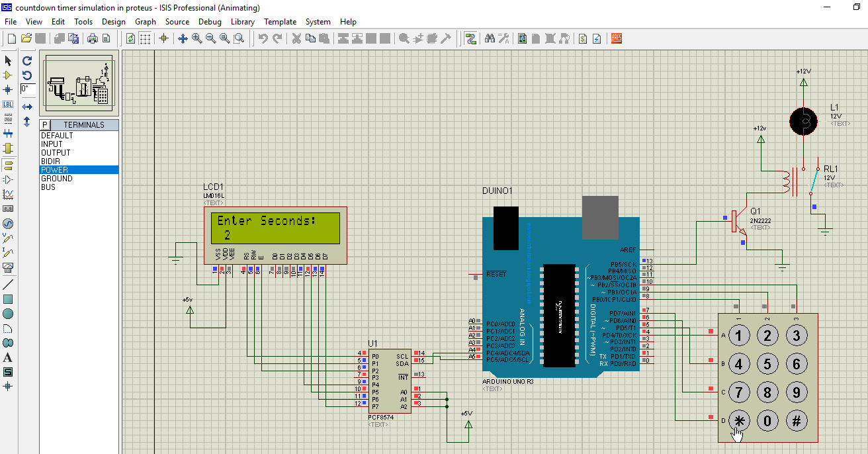The width and height of the screenshot is (868, 454).
Task: Select the Virtual Instruments mode
Action: (x=7, y=267)
